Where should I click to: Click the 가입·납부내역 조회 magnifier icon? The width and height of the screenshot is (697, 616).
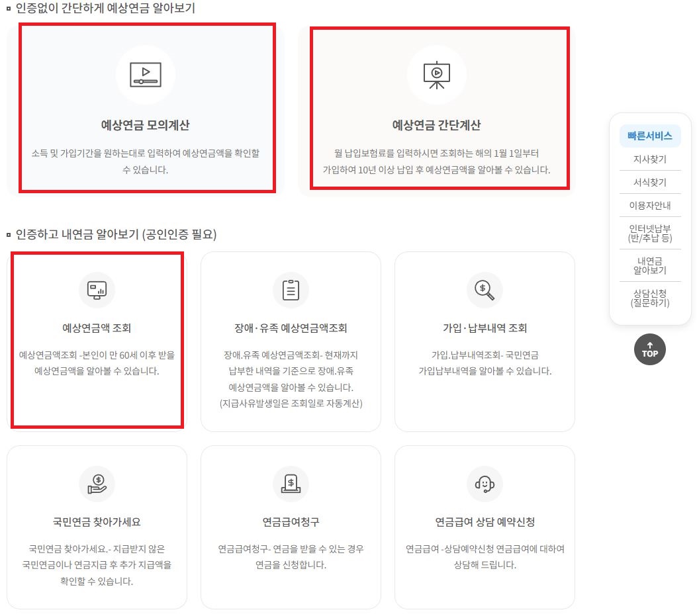pyautogui.click(x=485, y=289)
